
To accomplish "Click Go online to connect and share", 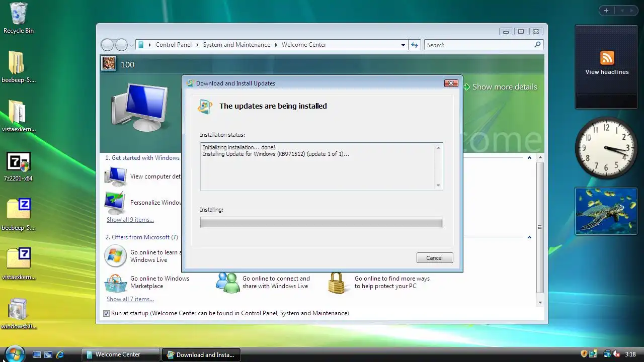I will pyautogui.click(x=276, y=282).
